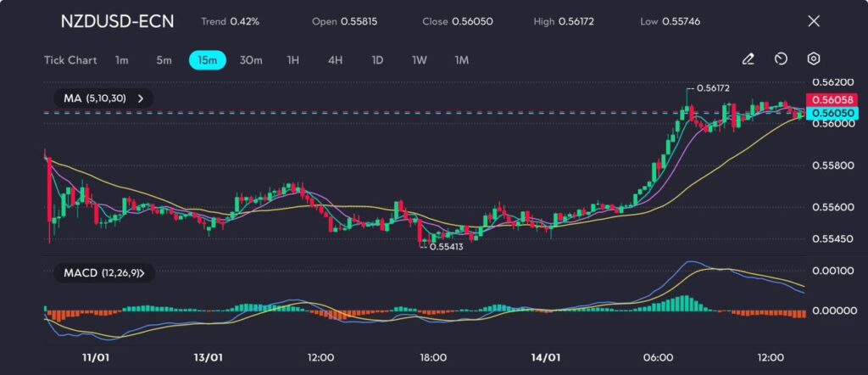Click the Low 0.55746 value
The width and height of the screenshot is (868, 375).
pyautogui.click(x=670, y=21)
